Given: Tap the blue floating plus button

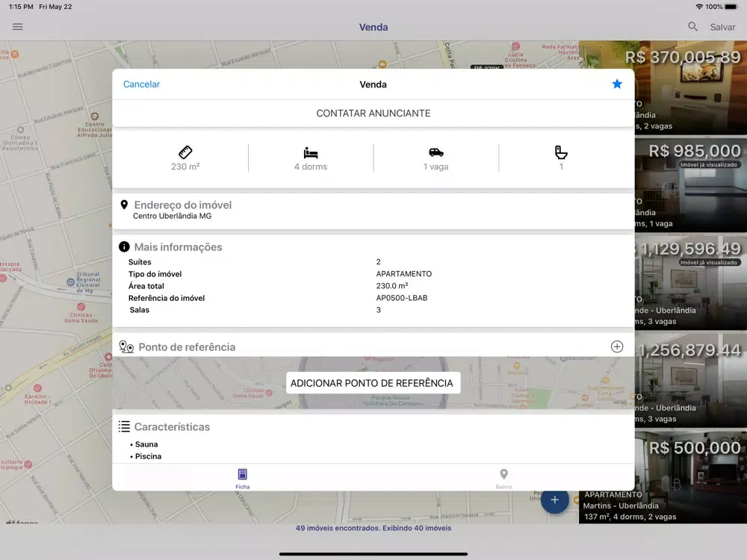Looking at the screenshot, I should (554, 500).
